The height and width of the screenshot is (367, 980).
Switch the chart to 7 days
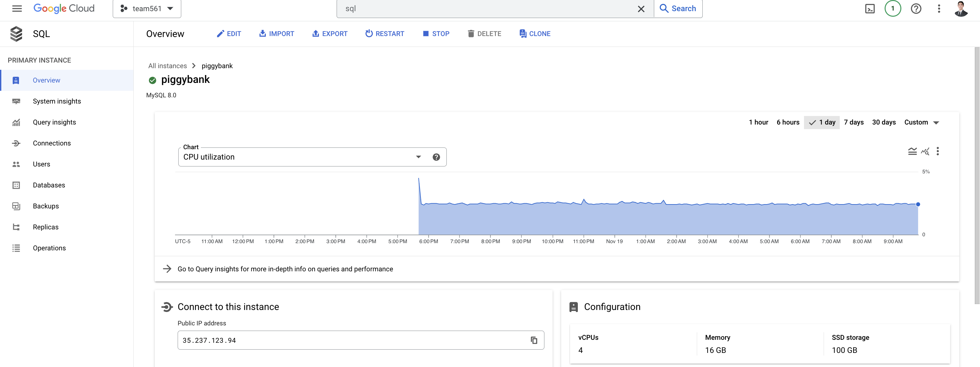[x=853, y=123]
